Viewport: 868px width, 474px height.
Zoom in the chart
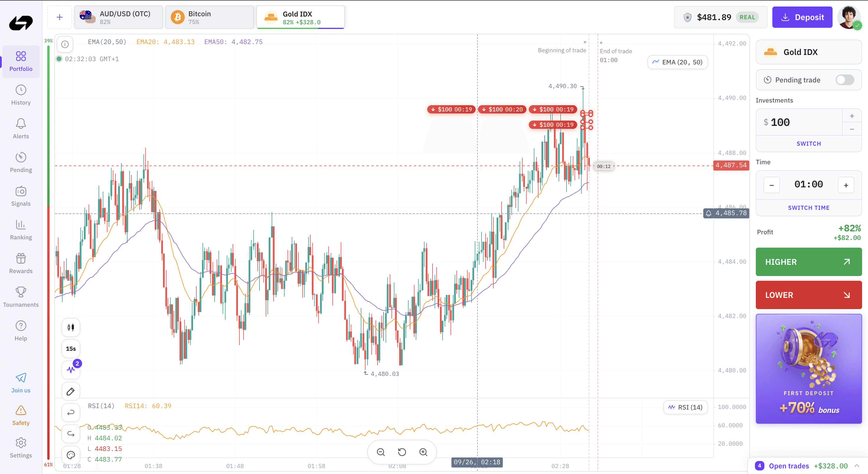(x=423, y=452)
